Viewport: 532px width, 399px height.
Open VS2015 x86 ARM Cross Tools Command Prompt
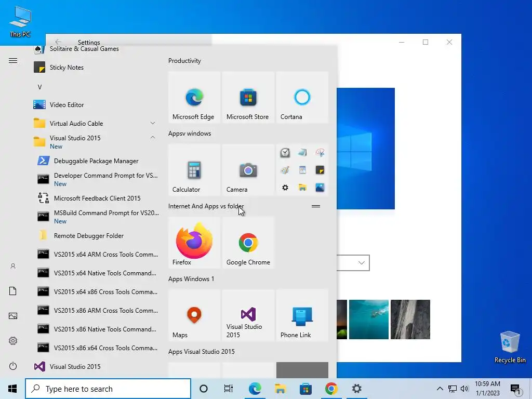coord(96,310)
